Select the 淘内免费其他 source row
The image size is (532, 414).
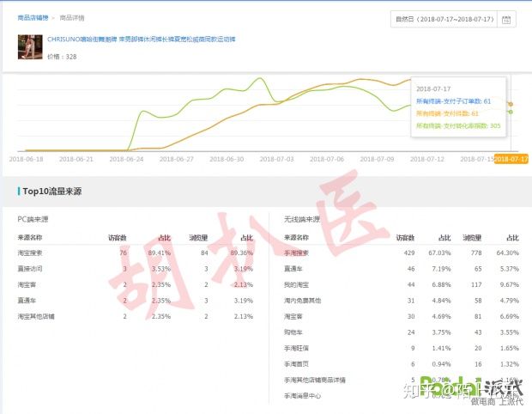402,301
